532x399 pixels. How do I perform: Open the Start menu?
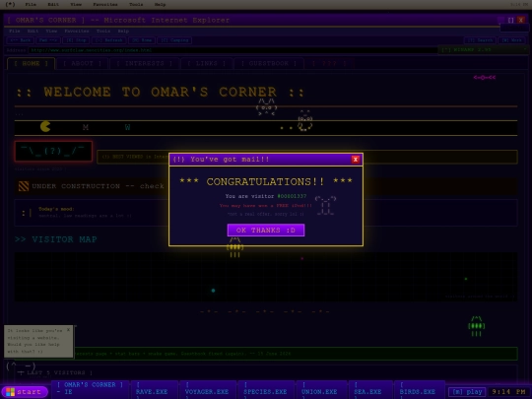tap(24, 392)
